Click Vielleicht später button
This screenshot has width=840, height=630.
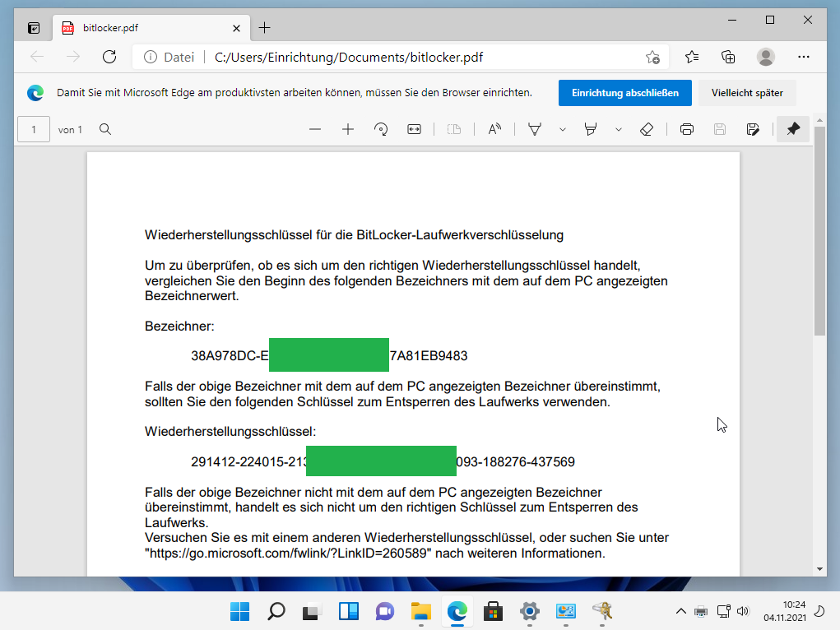(x=747, y=93)
